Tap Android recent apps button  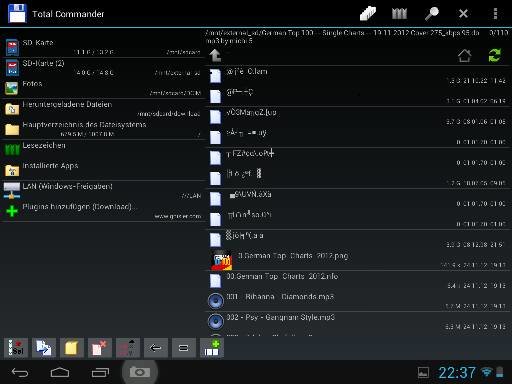(x=100, y=372)
